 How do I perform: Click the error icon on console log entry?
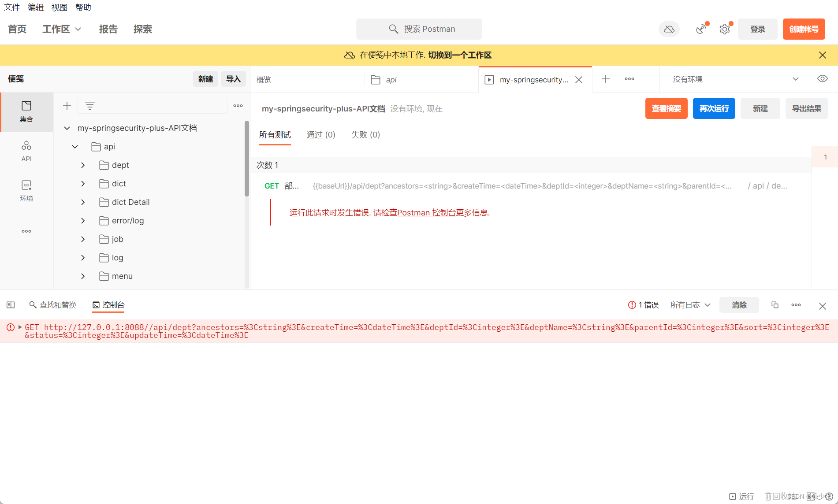pyautogui.click(x=10, y=327)
